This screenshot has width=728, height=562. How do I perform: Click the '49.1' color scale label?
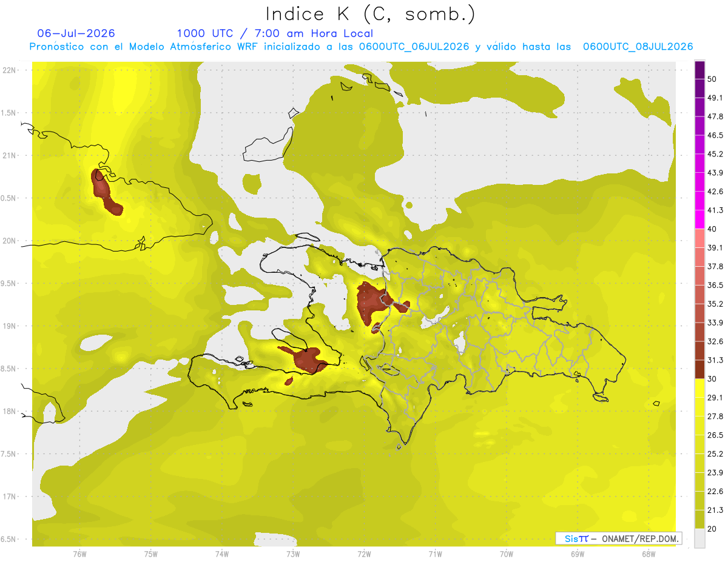[x=716, y=98]
